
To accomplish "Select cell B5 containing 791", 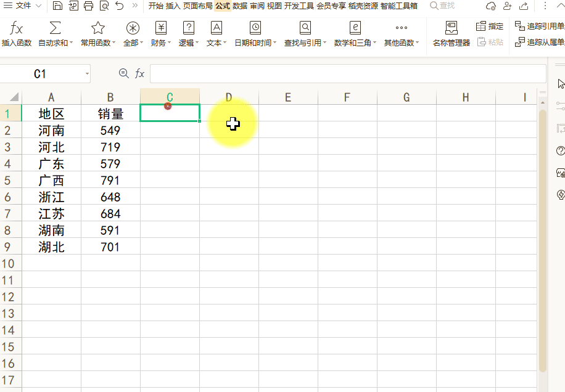I will [x=110, y=181].
